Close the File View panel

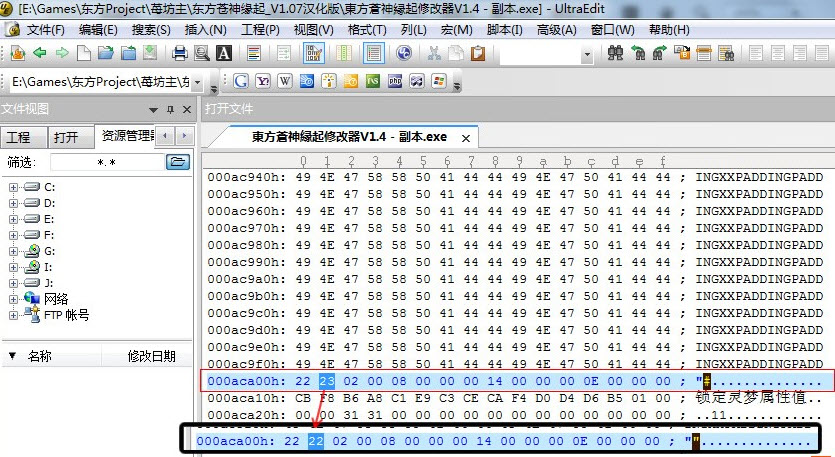click(187, 110)
